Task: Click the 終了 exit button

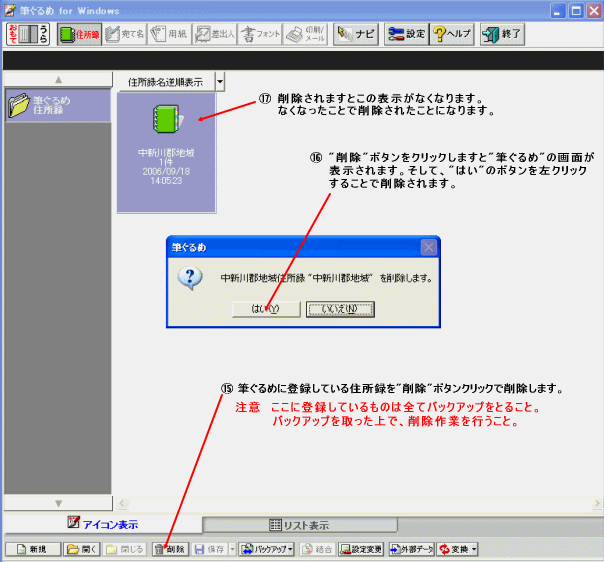Action: pyautogui.click(x=502, y=34)
